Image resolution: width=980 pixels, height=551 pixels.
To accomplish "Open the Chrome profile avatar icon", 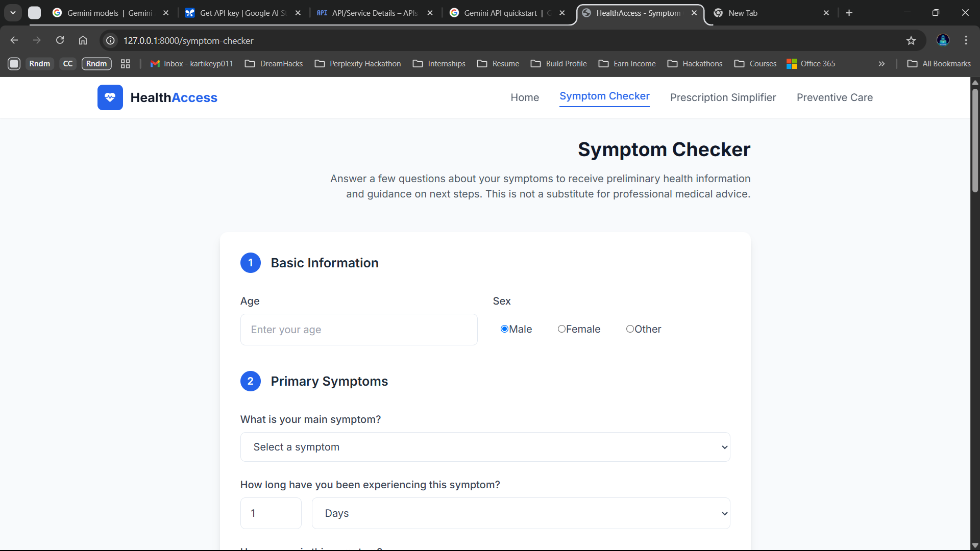I will (x=943, y=40).
